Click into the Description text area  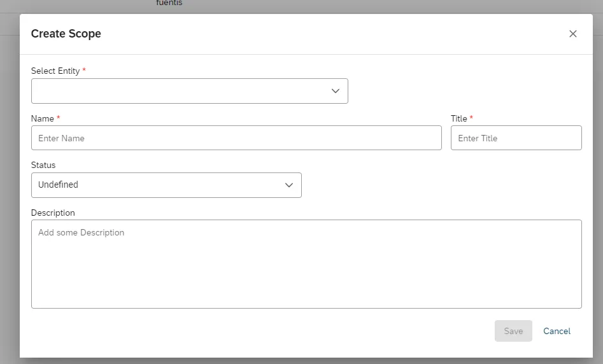click(x=306, y=264)
